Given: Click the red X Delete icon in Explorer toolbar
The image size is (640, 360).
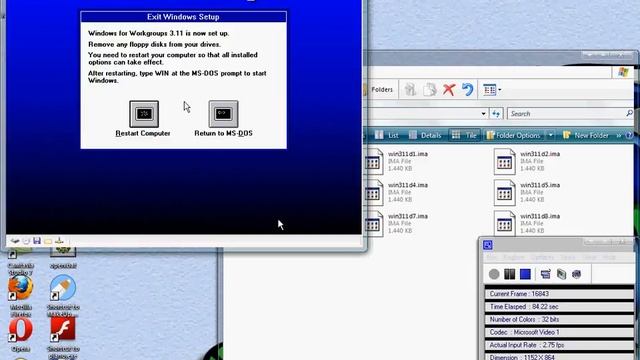Looking at the screenshot, I should pyautogui.click(x=449, y=89).
